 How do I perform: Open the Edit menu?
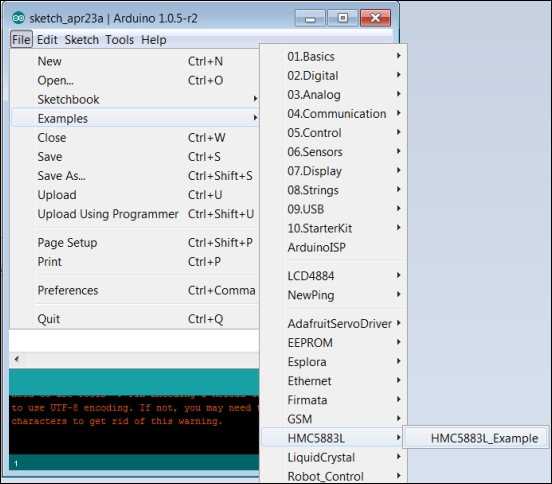point(47,39)
